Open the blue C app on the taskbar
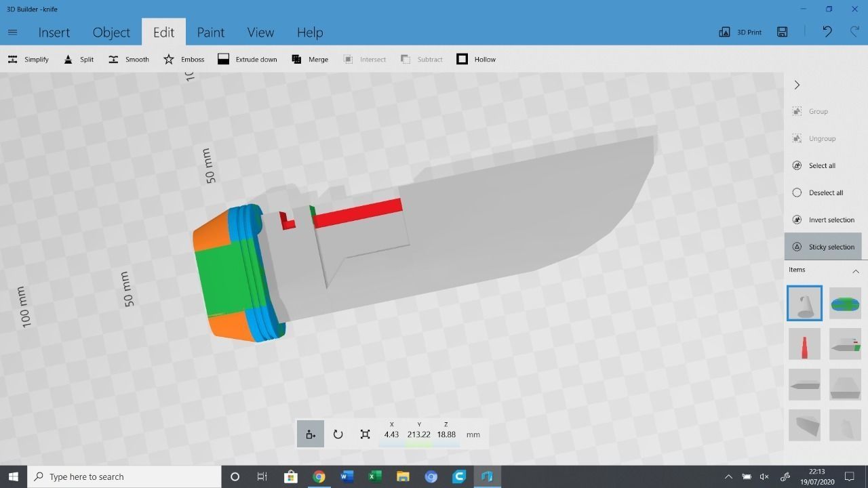 point(459,476)
